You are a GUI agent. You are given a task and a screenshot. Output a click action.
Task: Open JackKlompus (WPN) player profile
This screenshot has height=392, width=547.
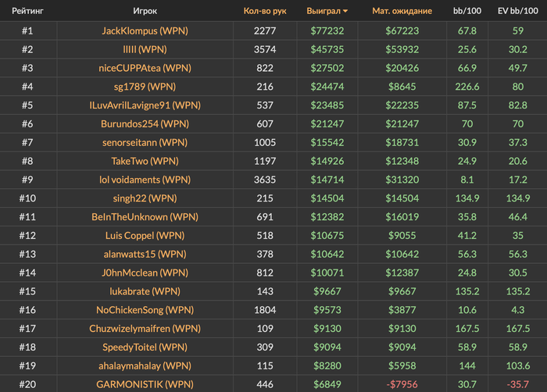click(145, 30)
